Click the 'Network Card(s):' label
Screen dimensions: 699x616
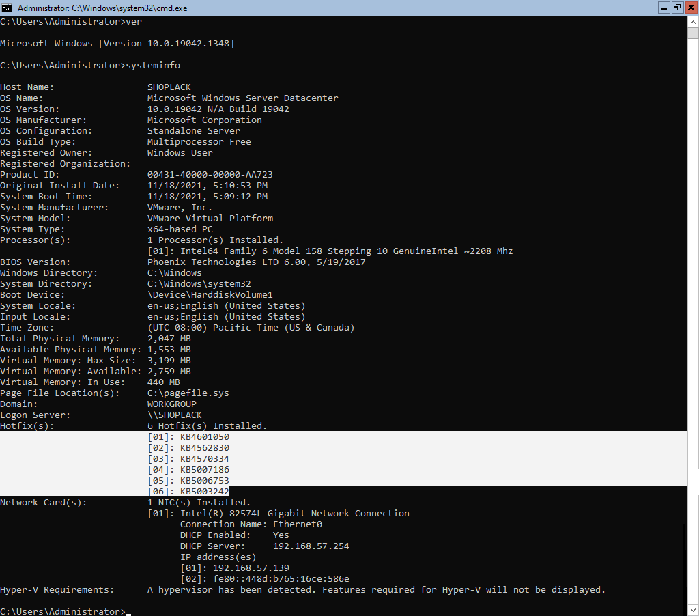point(43,503)
